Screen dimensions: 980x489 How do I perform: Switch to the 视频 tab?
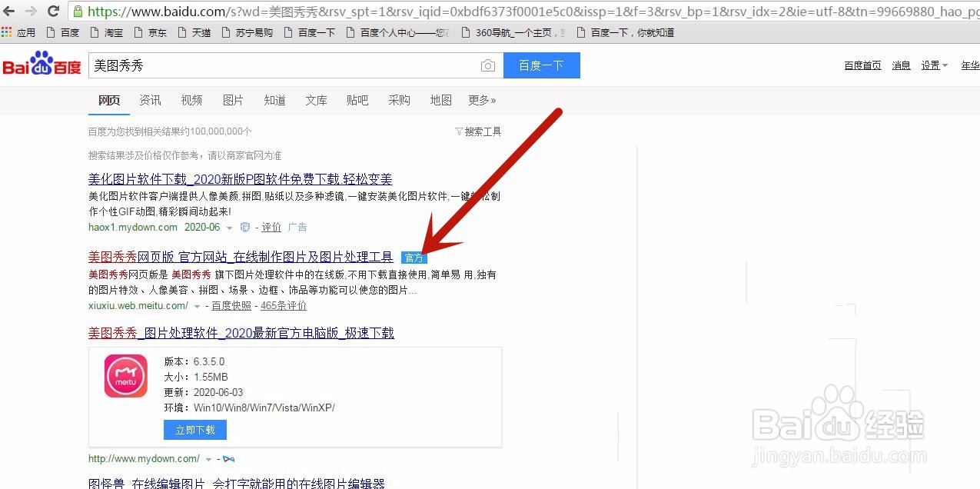coord(191,100)
